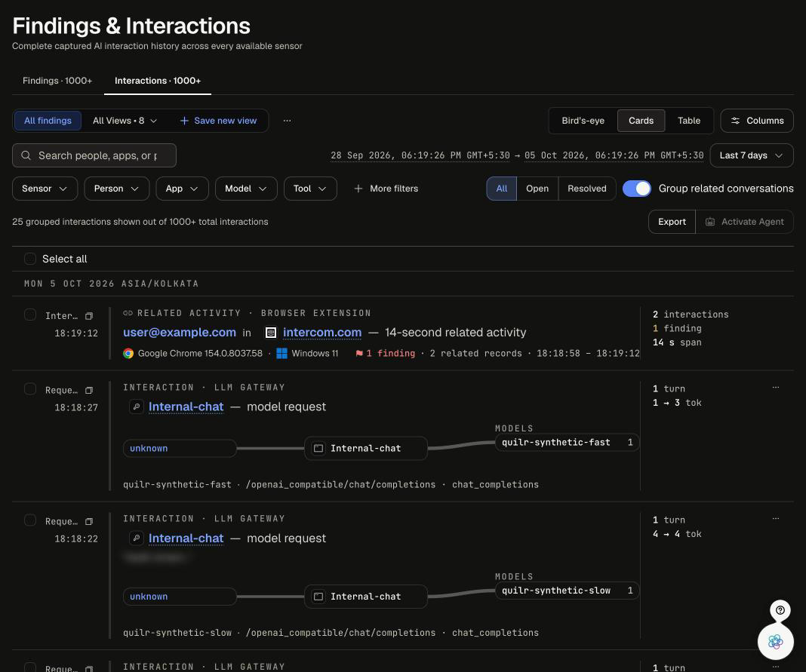The image size is (806, 672).
Task: Open the user@example.com link
Action: (x=180, y=333)
